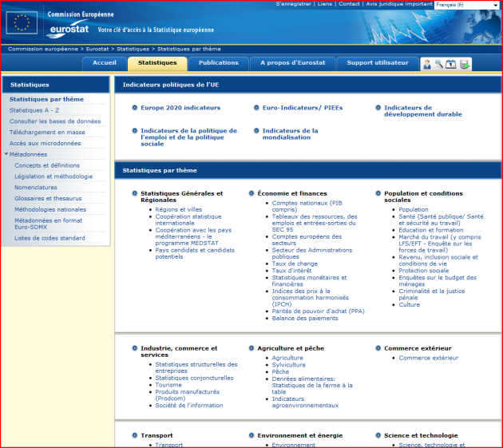Viewport: 503px width, 448px height.
Task: Open the Pêche link
Action: click(x=280, y=371)
